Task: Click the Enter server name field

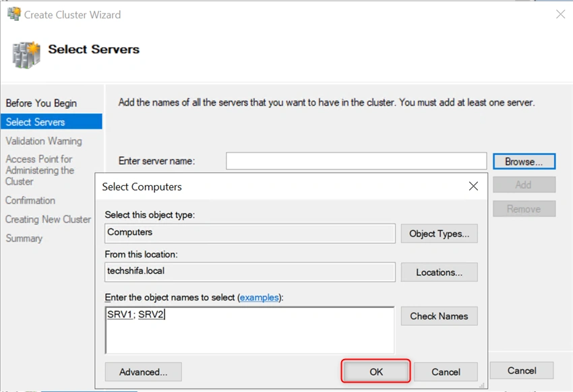Action: pos(357,161)
